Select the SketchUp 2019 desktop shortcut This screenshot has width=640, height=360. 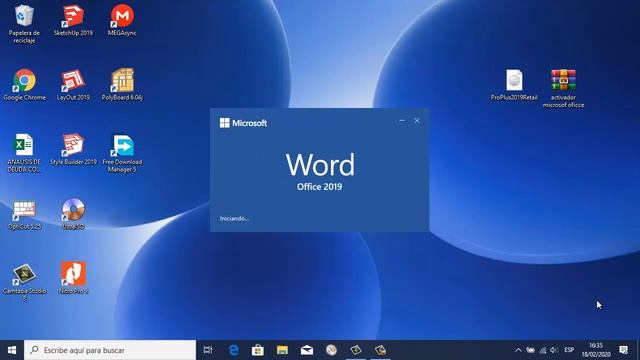(73, 20)
